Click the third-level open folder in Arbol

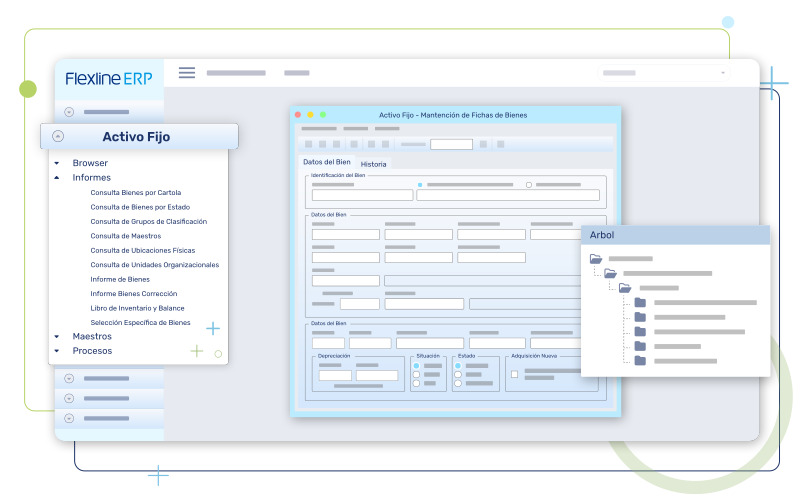(625, 288)
